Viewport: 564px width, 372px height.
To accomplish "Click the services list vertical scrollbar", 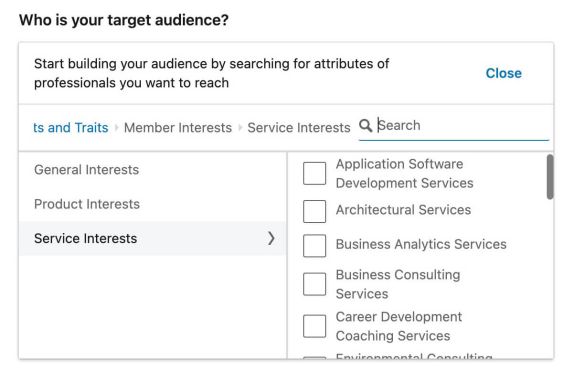I will 550,177.
